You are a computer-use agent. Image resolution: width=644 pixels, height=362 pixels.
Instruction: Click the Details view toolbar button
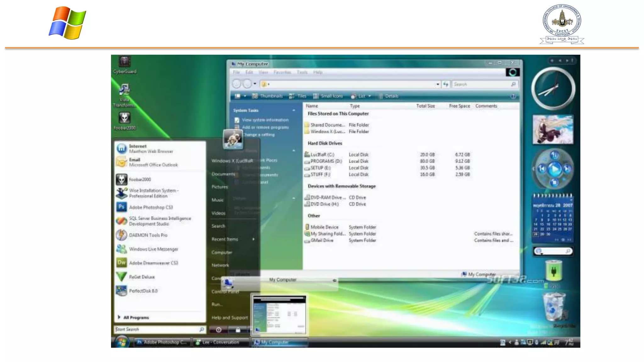pyautogui.click(x=389, y=96)
